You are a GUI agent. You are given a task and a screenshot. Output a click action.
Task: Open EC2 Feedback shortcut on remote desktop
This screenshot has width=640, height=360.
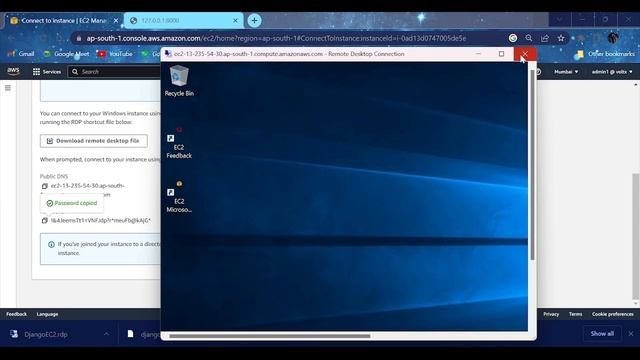179,143
